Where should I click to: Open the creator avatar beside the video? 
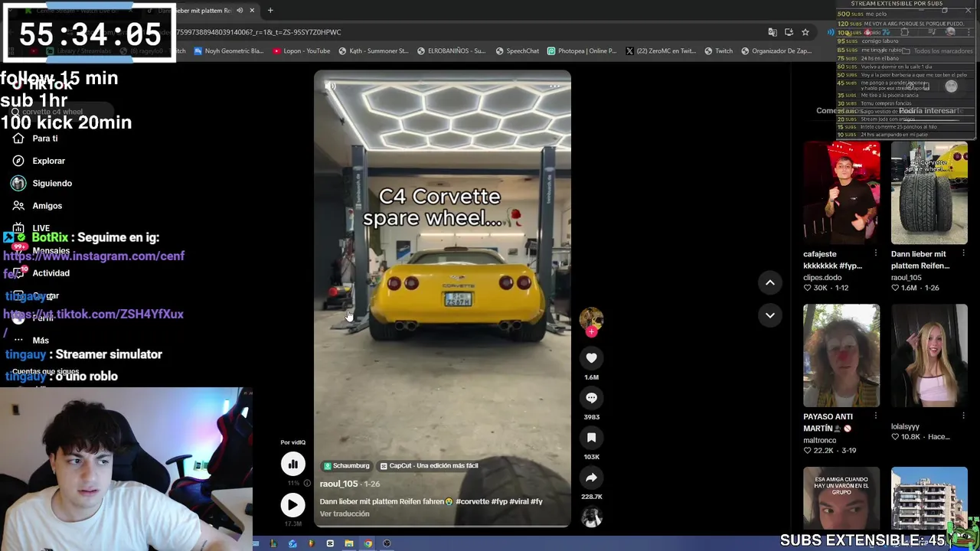tap(591, 319)
